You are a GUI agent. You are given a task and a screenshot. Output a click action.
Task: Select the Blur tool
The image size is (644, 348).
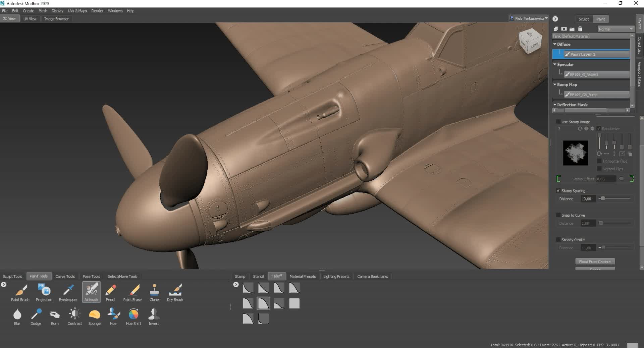pos(17,315)
